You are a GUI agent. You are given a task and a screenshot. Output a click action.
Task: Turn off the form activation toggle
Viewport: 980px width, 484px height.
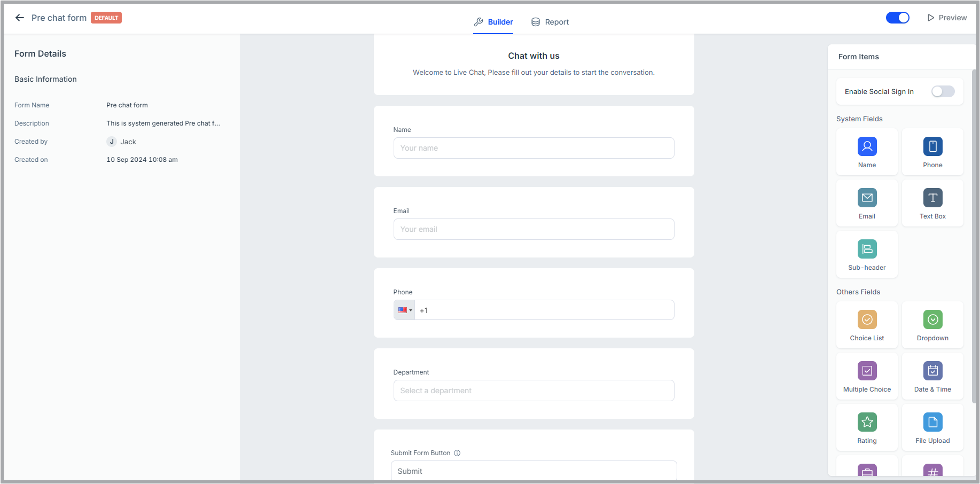[x=898, y=18]
